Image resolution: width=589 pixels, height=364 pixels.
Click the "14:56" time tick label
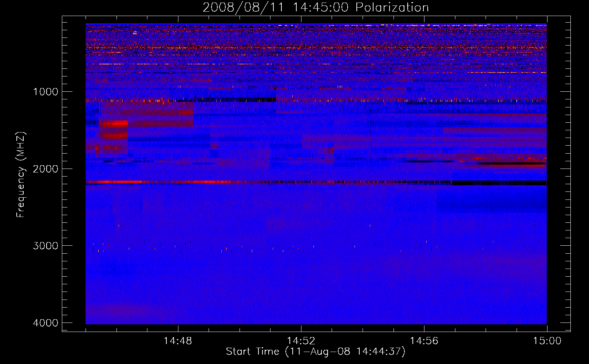(424, 341)
